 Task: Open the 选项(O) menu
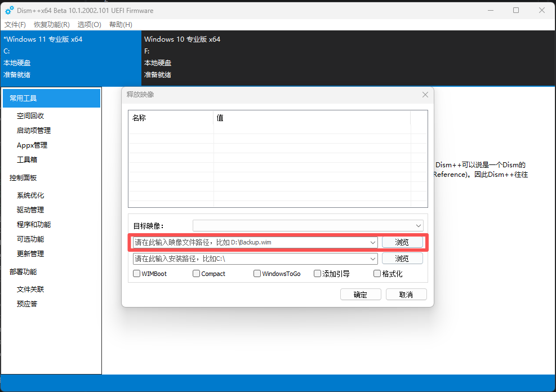90,24
